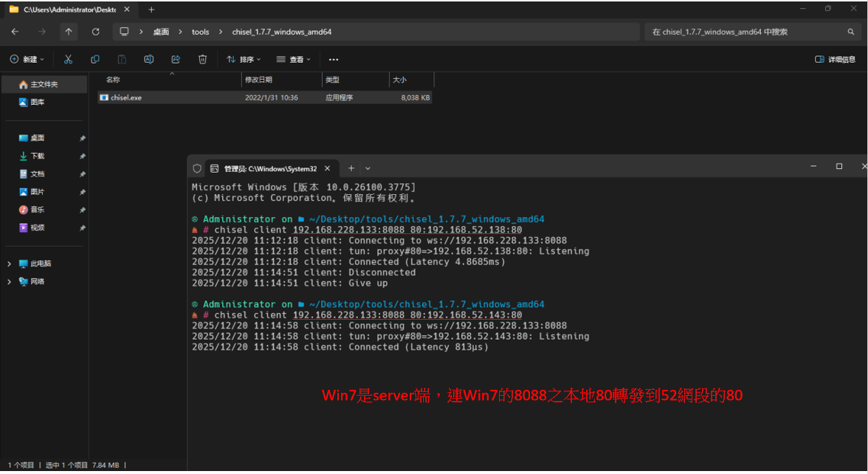This screenshot has height=474, width=868.
Task: Open the three-dot more options menu
Action: pyautogui.click(x=334, y=59)
